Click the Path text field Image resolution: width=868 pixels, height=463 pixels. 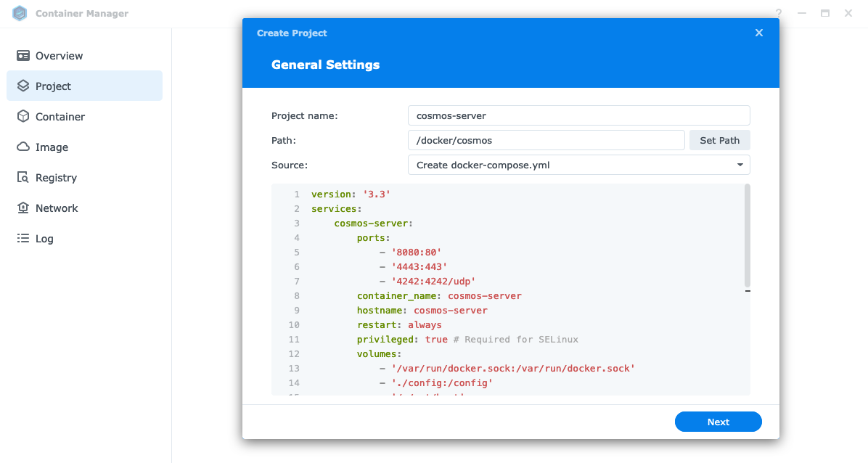tap(546, 140)
